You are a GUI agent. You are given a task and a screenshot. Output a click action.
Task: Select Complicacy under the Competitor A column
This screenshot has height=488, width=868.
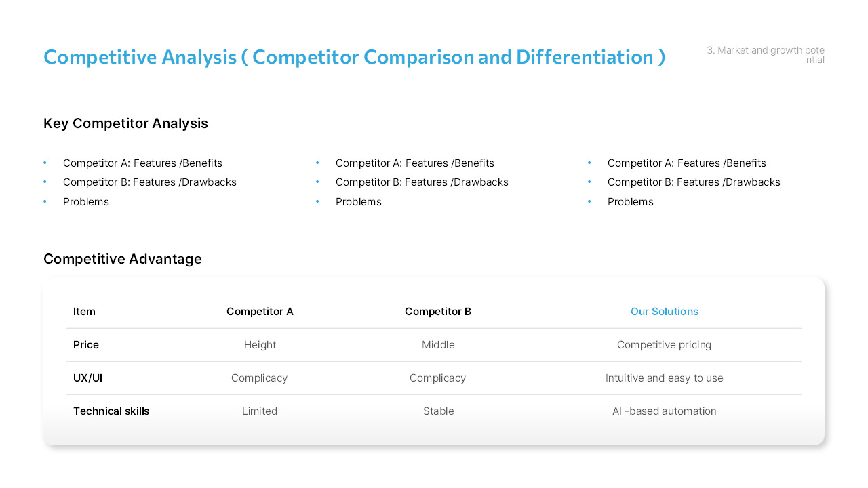point(259,378)
